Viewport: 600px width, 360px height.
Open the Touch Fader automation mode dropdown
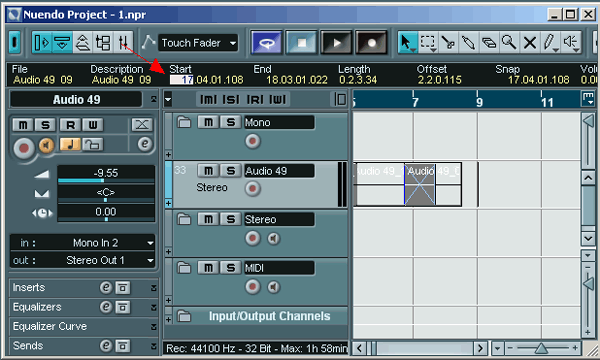pyautogui.click(x=198, y=43)
